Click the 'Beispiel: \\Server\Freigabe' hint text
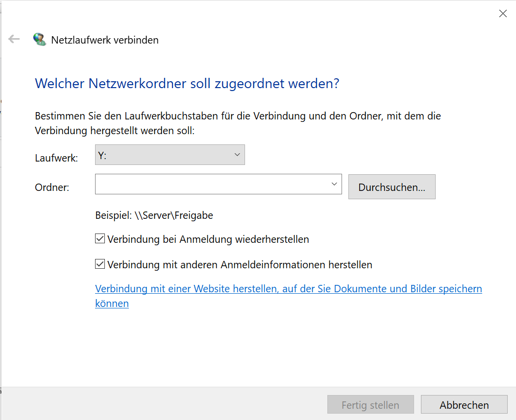Image resolution: width=516 pixels, height=420 pixels. (x=154, y=215)
